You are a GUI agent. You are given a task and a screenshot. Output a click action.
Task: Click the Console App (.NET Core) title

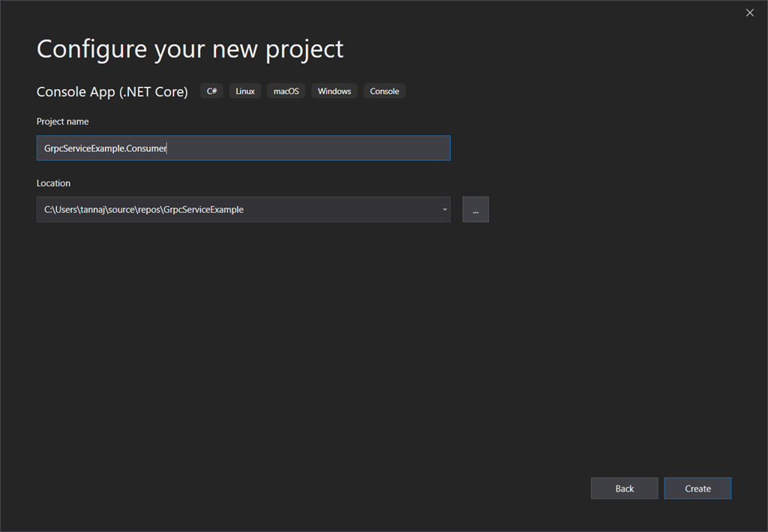pos(112,91)
